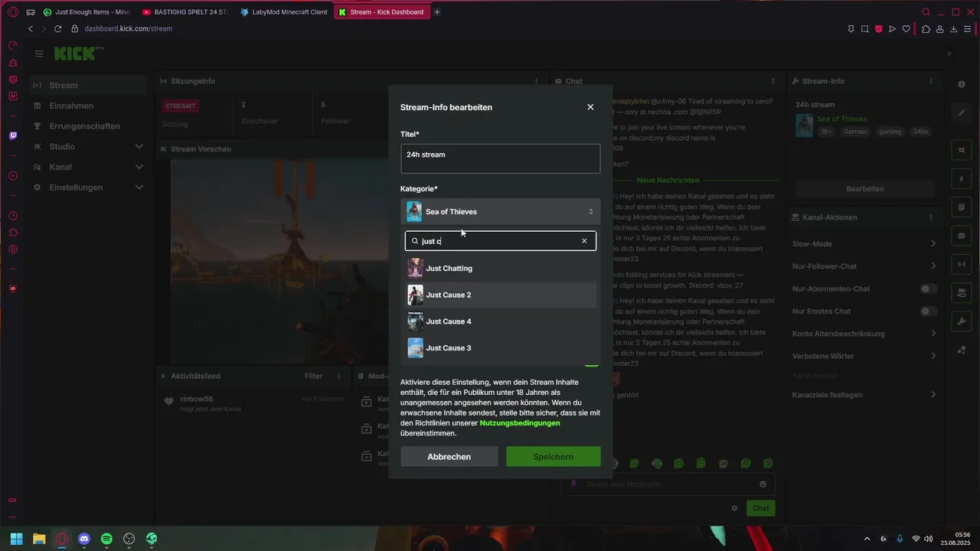This screenshot has width=980, height=551.
Task: Open the Stream page in the sidebar
Action: (89, 86)
